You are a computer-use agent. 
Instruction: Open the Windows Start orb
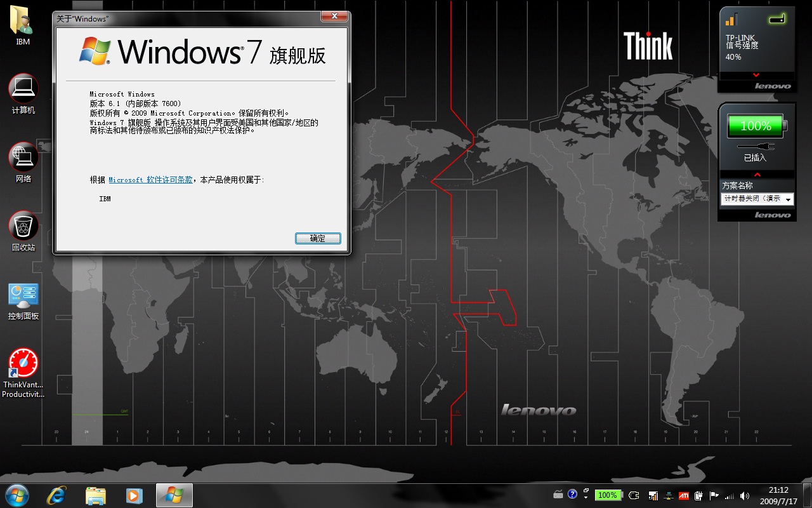16,495
